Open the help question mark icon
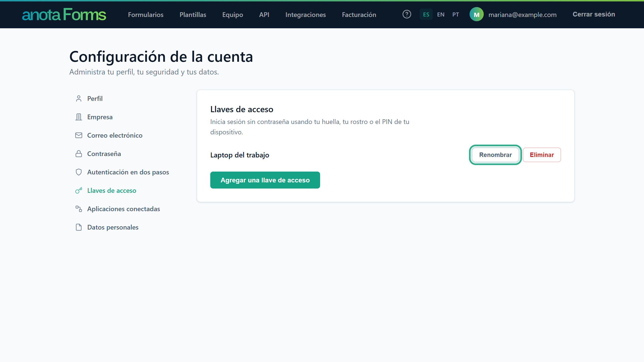 tap(407, 14)
